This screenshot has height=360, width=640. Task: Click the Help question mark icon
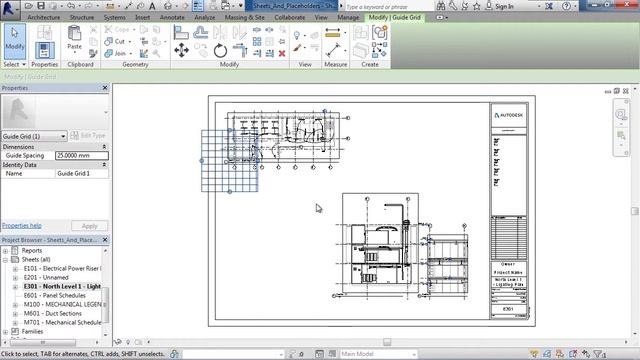coord(566,6)
